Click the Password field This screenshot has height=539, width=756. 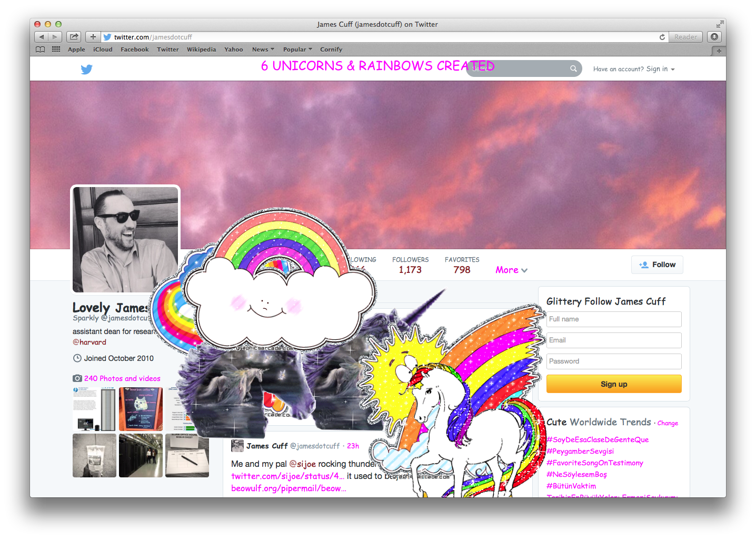pyautogui.click(x=614, y=361)
